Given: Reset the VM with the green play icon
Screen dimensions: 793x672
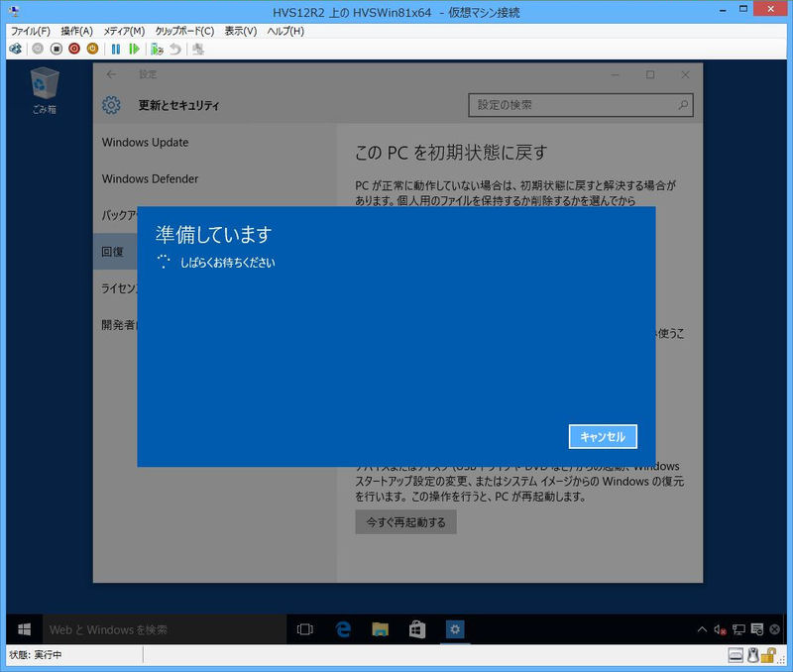Looking at the screenshot, I should [134, 49].
